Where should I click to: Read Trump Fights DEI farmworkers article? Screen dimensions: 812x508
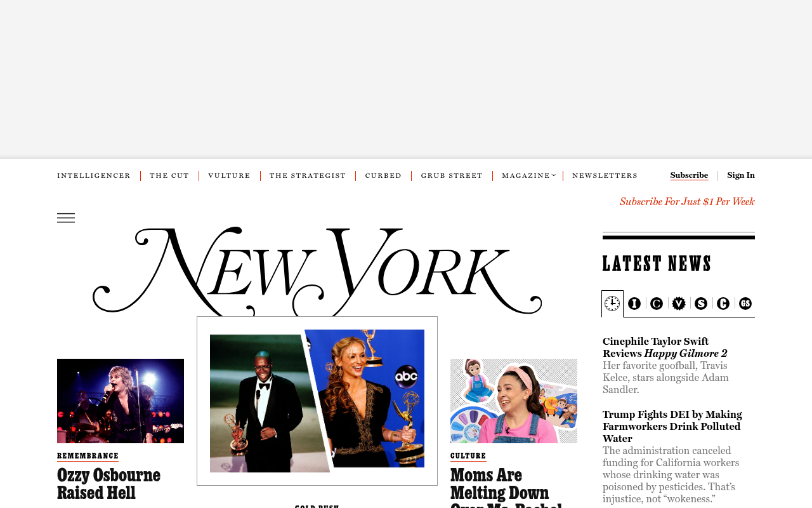coord(672,427)
